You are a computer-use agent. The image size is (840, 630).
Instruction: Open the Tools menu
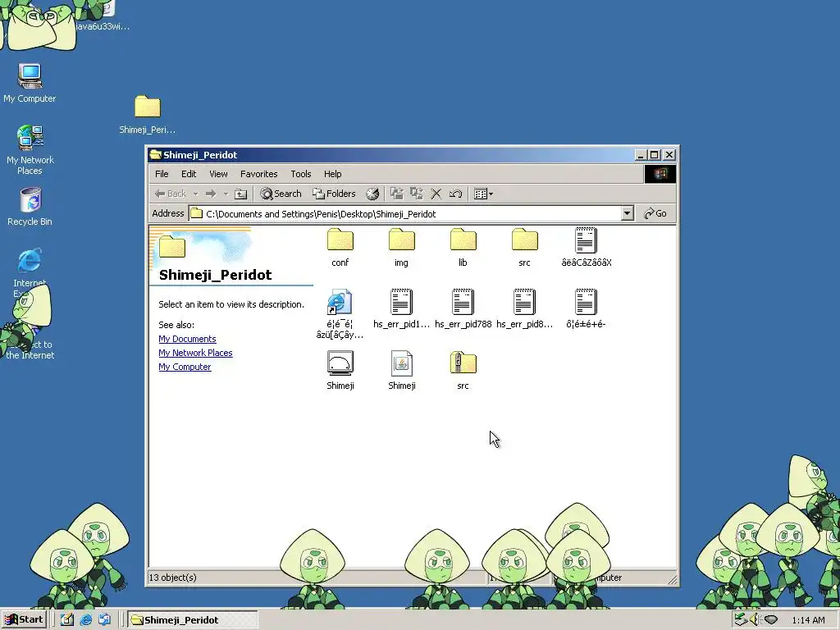click(x=300, y=174)
